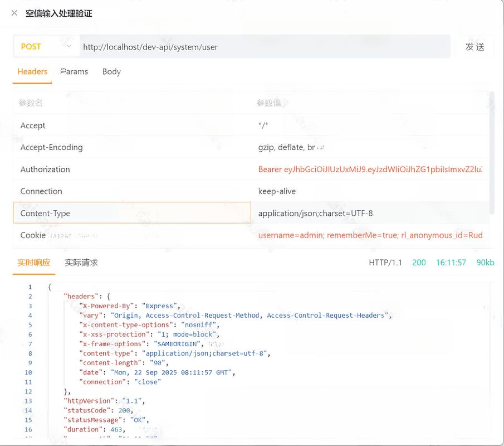Select the Connection header name
Viewport: 504px width, 446px height.
tap(132, 191)
